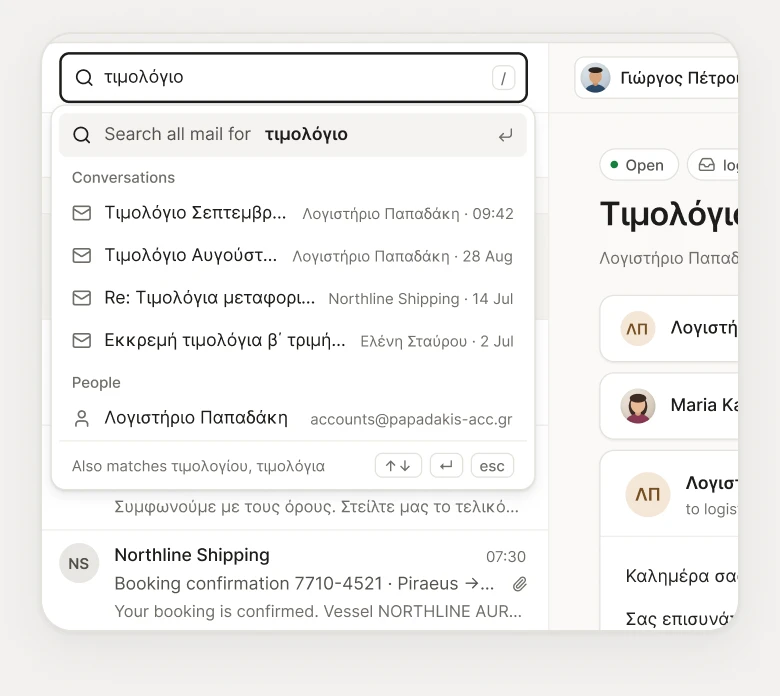Click Γιώργος Πέτρου user avatar

click(595, 78)
